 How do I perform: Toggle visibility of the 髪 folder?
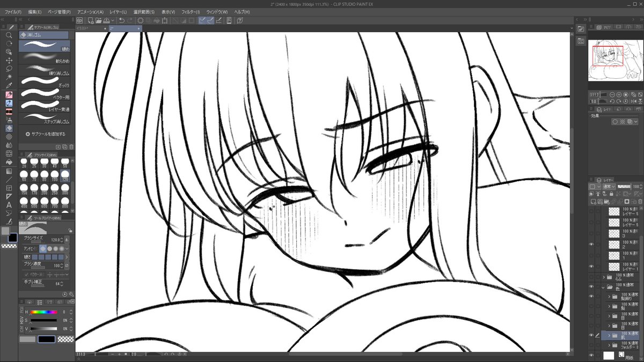click(591, 306)
